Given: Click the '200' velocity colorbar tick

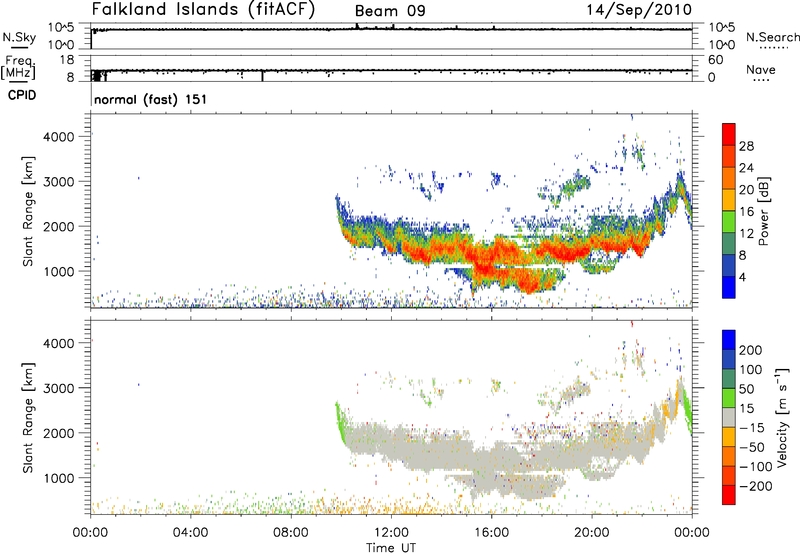Looking at the screenshot, I should click(751, 350).
